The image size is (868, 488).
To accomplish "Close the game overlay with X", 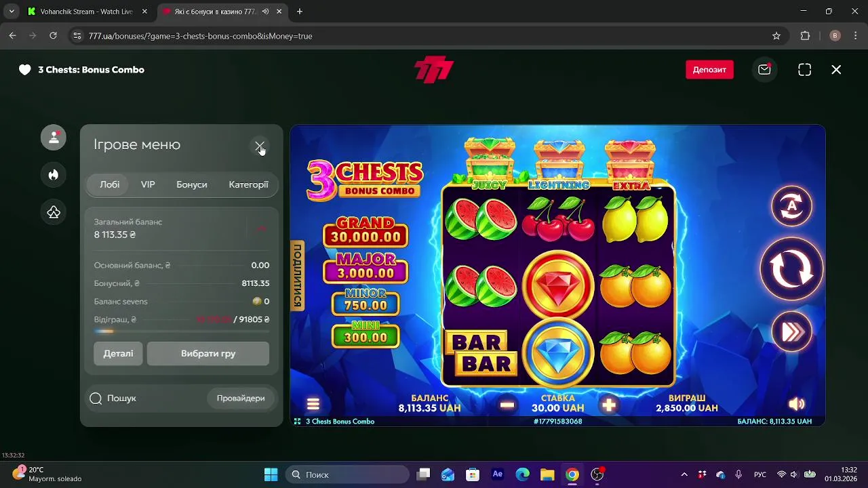I will click(x=836, y=70).
